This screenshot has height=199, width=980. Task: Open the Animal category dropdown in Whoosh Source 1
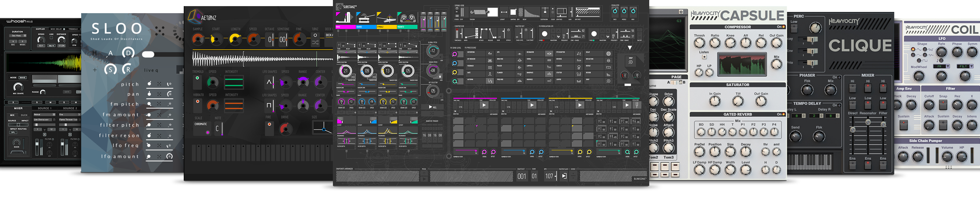pos(44,114)
